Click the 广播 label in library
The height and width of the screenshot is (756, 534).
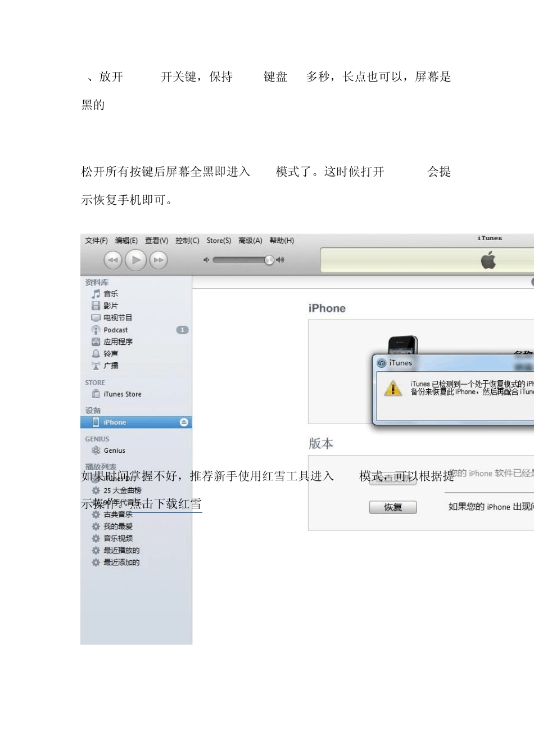(111, 366)
